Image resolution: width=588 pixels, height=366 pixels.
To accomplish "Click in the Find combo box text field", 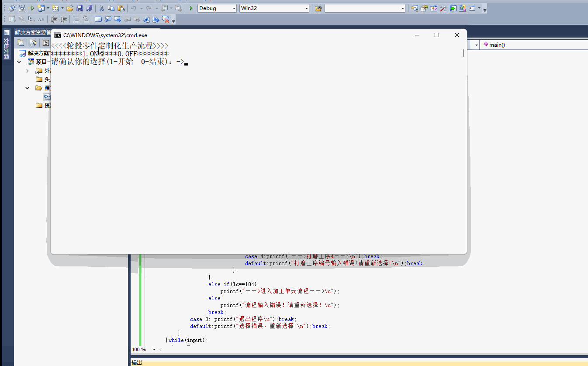I will [362, 8].
